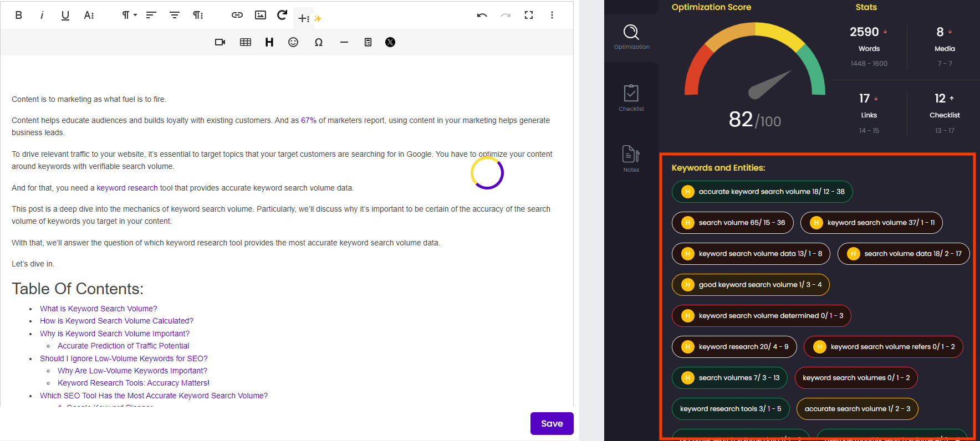Open the Notes sidebar tab
The image size is (980, 441).
tap(631, 158)
